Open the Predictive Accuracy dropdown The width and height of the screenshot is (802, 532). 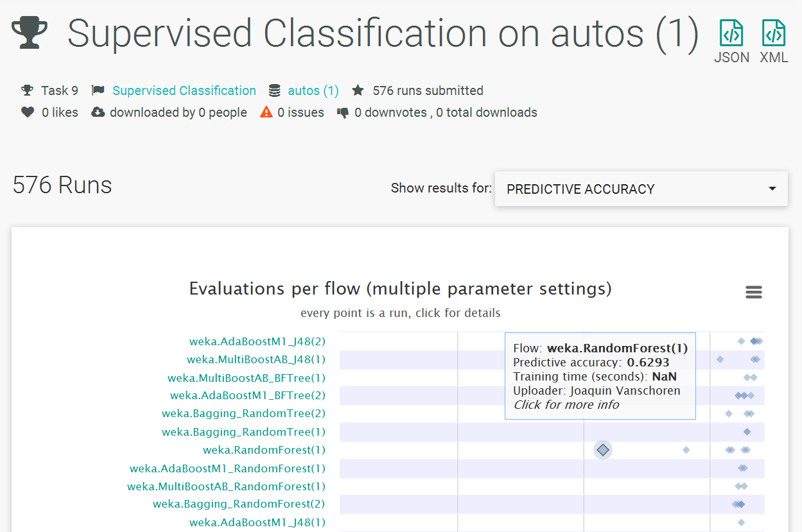pos(641,189)
